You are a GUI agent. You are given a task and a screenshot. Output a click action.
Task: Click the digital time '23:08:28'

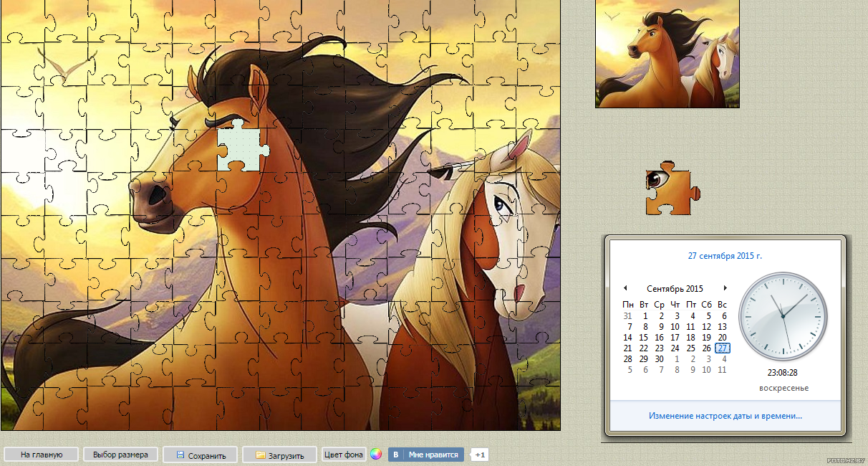(x=783, y=373)
